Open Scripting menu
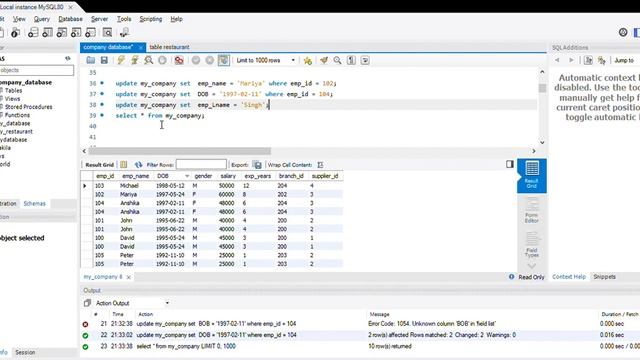Screen dimensions: 640x360 point(151,19)
